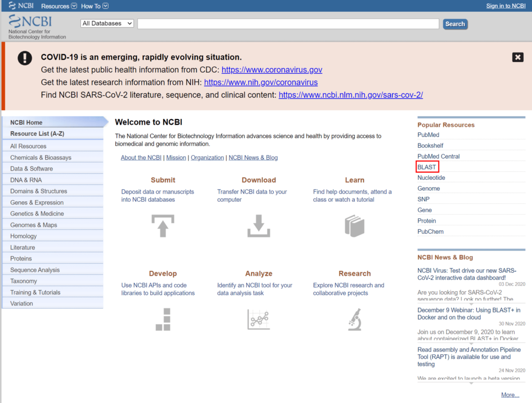Click the Develop heading link
Screen dimensions: 532x403
(163, 274)
